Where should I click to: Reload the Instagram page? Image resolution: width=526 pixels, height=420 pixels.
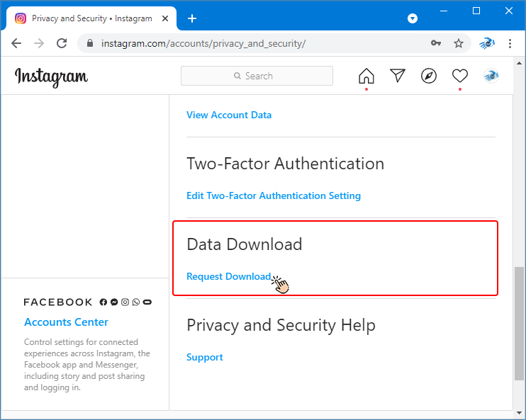click(62, 43)
